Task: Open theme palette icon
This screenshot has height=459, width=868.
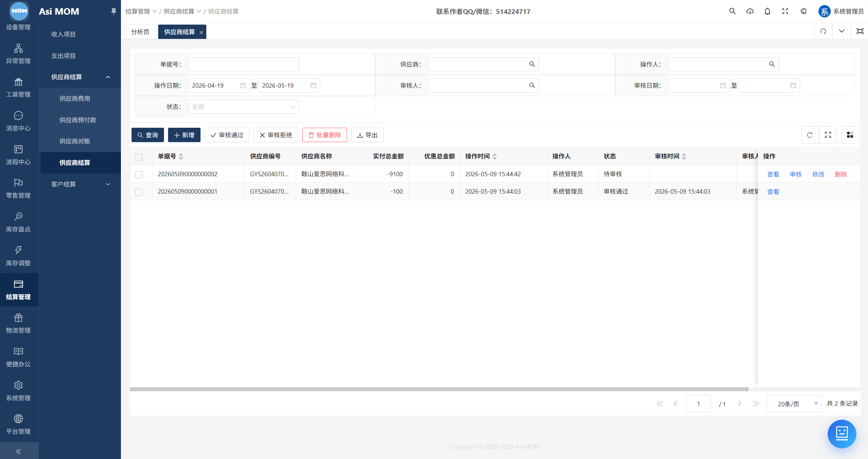Action: click(x=804, y=11)
